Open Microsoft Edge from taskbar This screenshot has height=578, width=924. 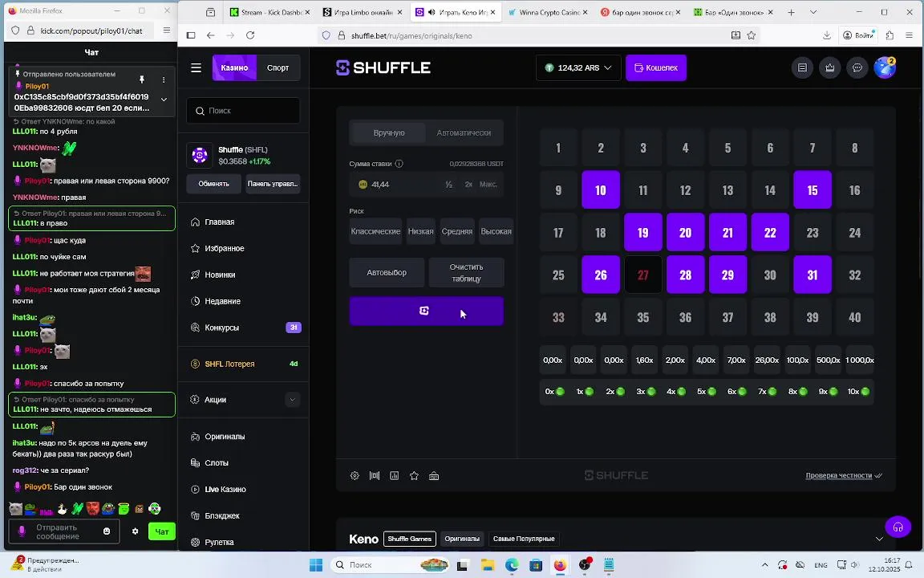512,565
